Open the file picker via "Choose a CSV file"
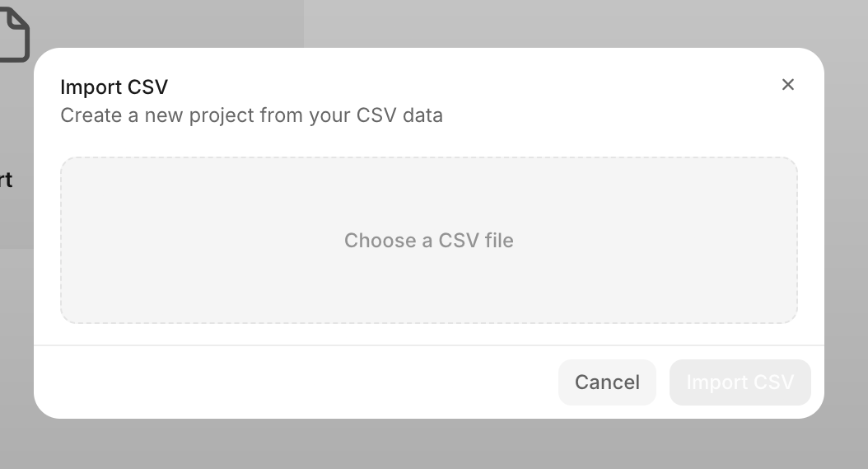Viewport: 868px width, 469px height. click(x=428, y=241)
